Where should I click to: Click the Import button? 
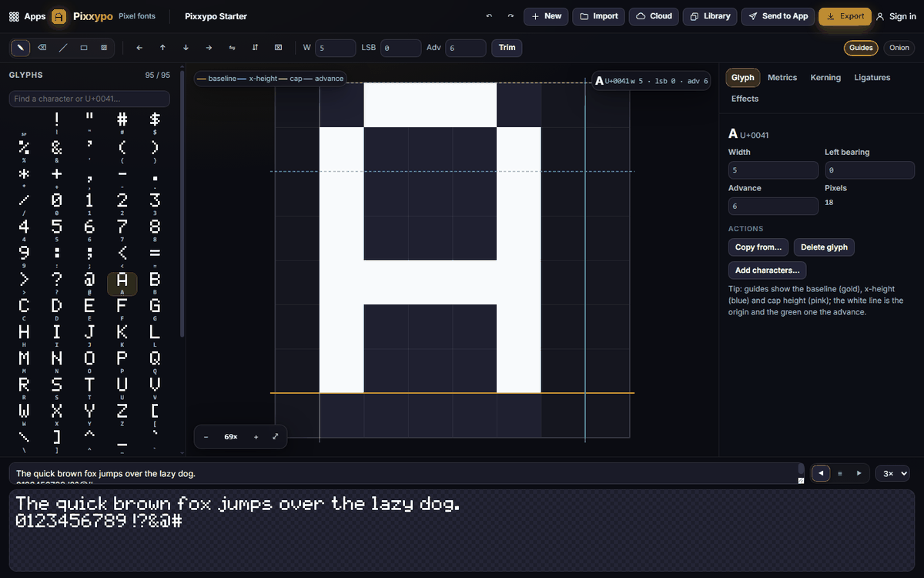598,16
